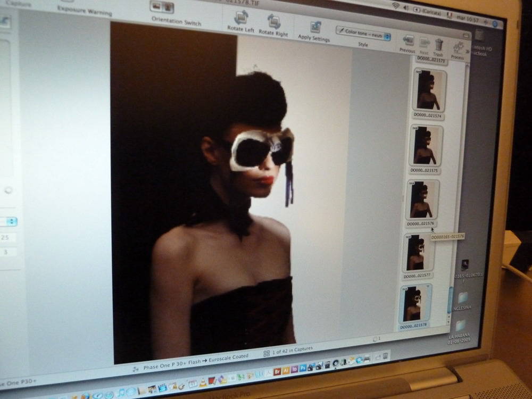Open the INGLESINA desktop folder
532x399 pixels.
coord(462,297)
